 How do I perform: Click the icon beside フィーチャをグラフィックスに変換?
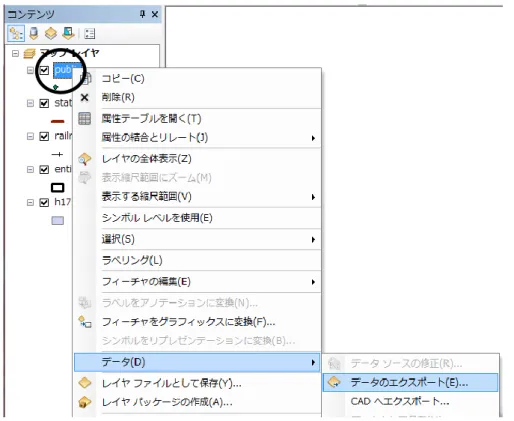tap(85, 322)
